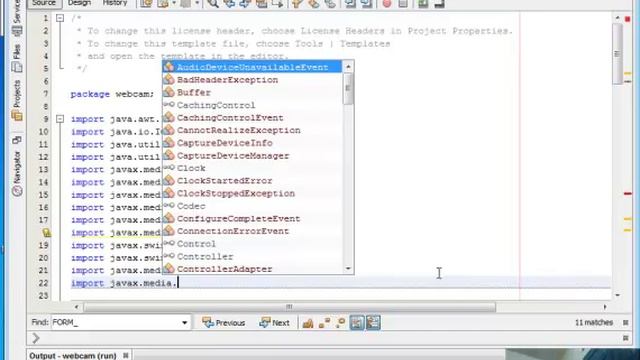
Task: Stop macro recording in the editor toolbar
Action: coord(403,4)
